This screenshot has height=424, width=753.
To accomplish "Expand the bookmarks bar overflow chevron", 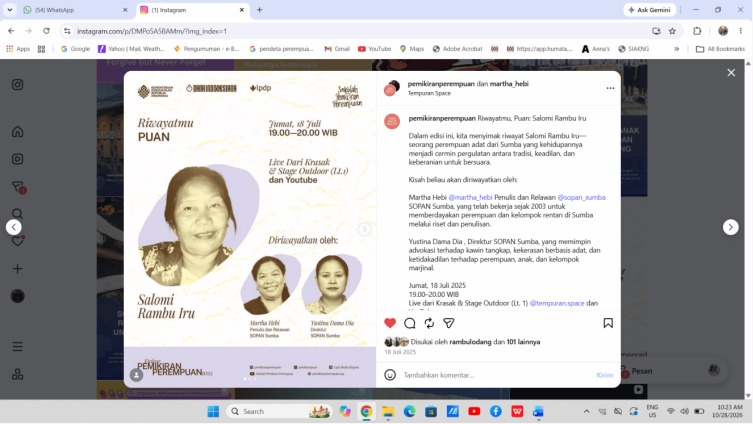I will [x=677, y=48].
